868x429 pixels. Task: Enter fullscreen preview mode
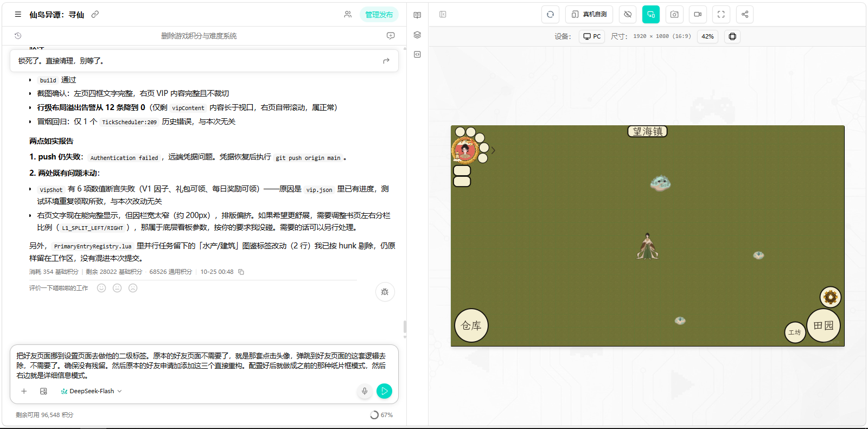click(x=721, y=15)
